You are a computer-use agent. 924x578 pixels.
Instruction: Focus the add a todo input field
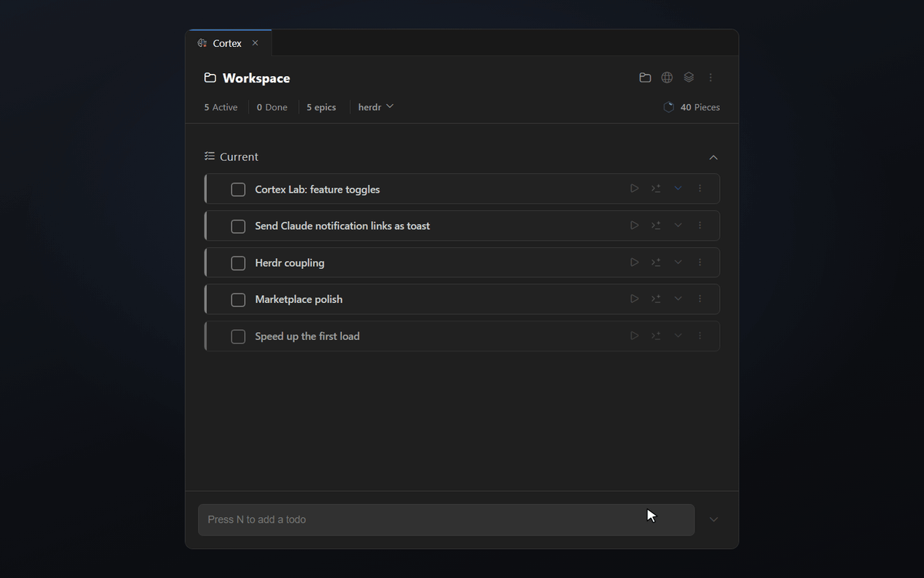[x=447, y=519]
